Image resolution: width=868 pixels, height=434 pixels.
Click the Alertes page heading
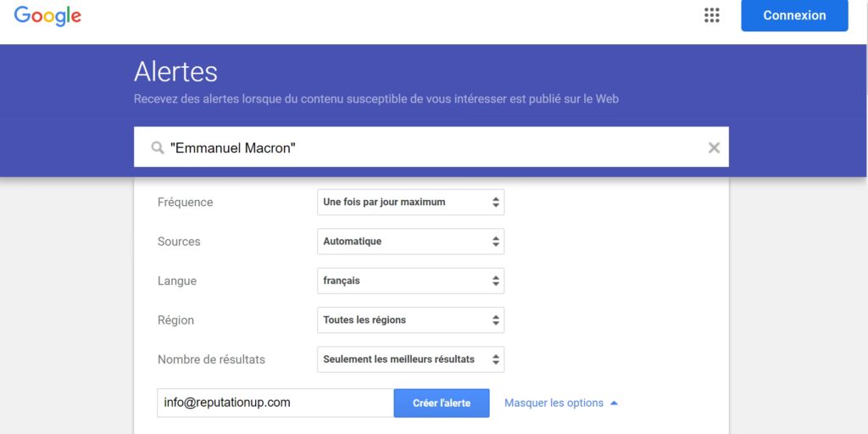pyautogui.click(x=175, y=71)
